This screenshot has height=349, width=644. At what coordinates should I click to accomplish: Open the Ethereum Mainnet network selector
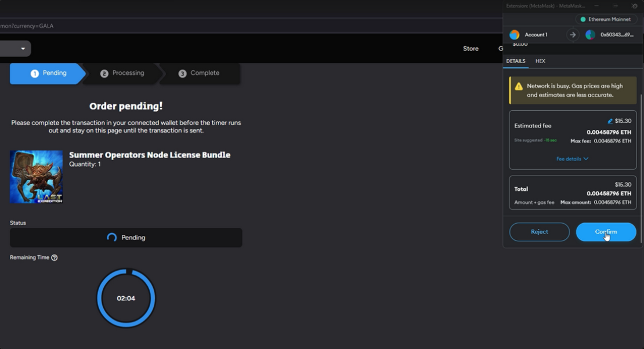coord(606,19)
